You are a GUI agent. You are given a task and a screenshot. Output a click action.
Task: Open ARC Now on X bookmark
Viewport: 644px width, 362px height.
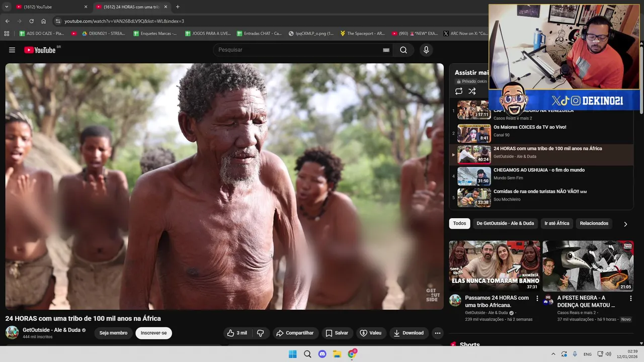click(465, 33)
